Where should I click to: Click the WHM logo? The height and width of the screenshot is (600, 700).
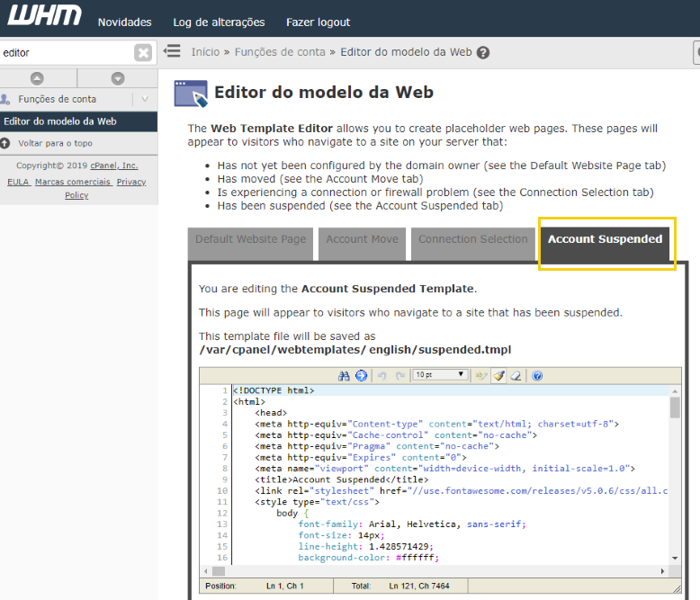coord(45,15)
